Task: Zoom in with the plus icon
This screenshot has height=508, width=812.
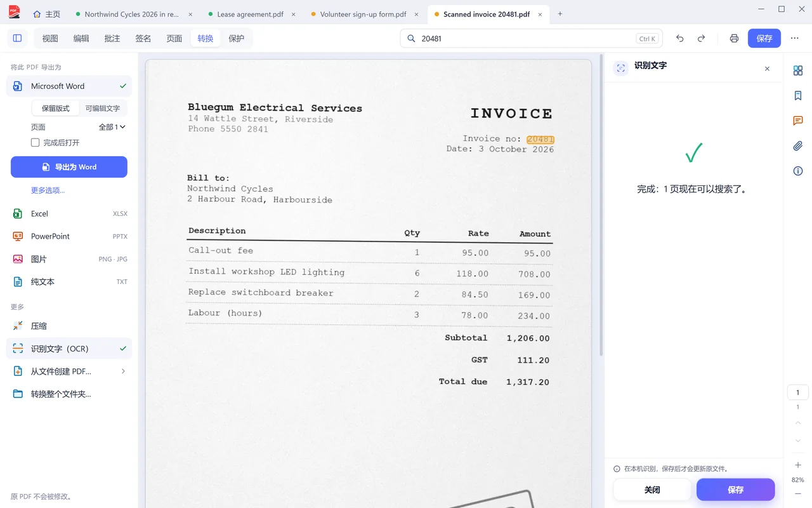Action: pyautogui.click(x=798, y=465)
